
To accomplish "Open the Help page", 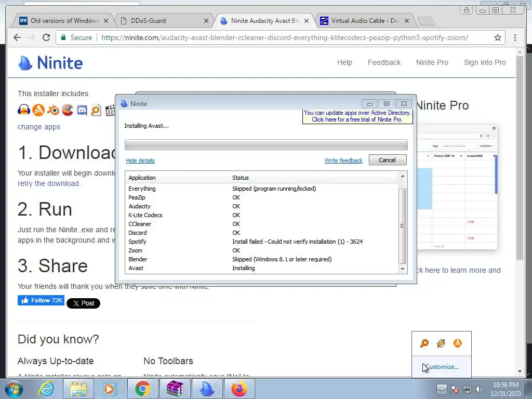I will point(344,62).
